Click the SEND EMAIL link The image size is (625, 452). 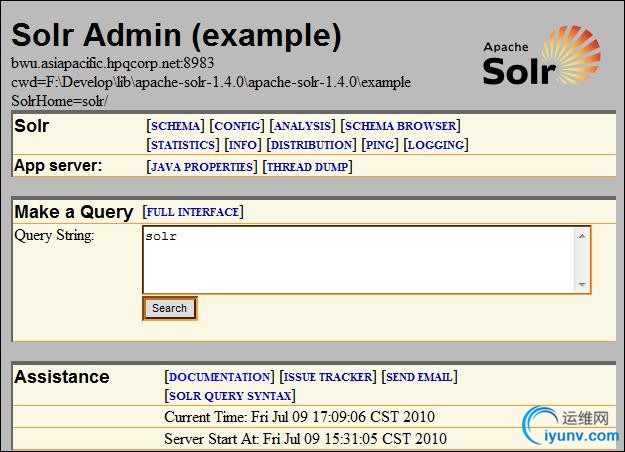coord(419,377)
